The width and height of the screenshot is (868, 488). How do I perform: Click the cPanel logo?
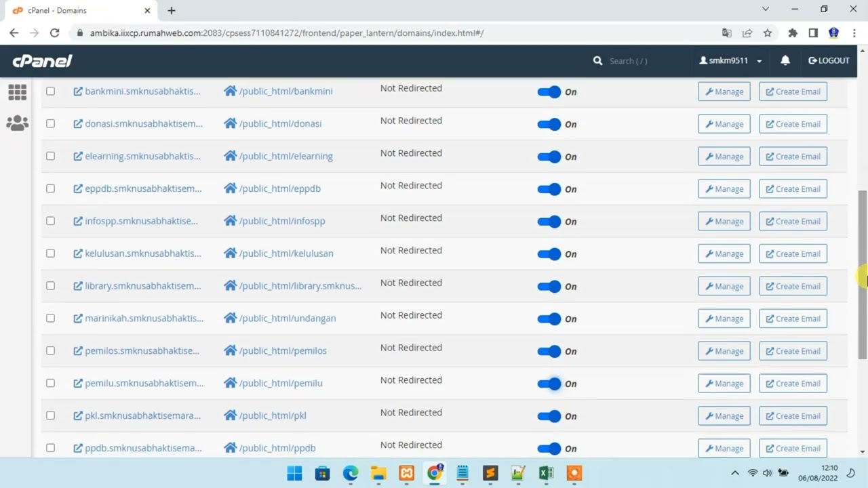(x=42, y=61)
